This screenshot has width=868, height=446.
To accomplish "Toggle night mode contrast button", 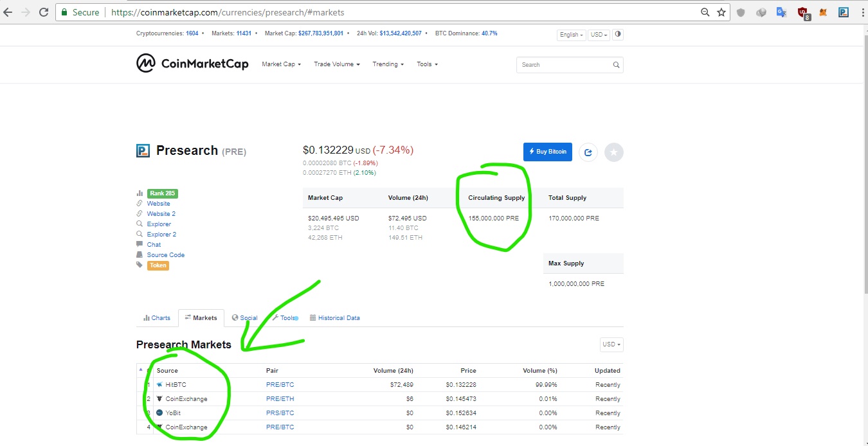I will (x=618, y=34).
